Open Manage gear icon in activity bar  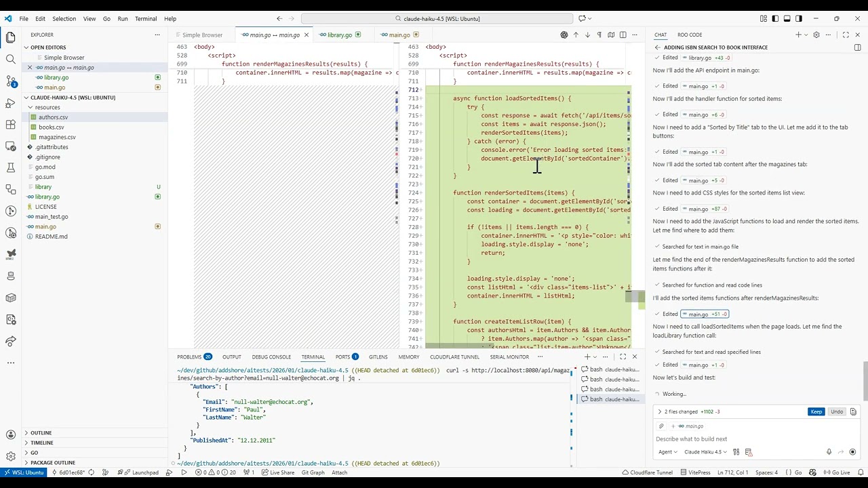(10, 456)
